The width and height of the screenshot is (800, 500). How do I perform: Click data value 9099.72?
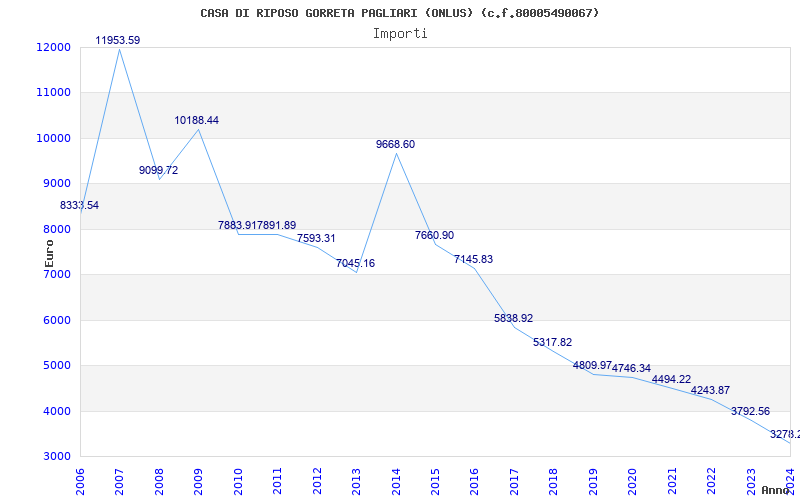coord(159,170)
